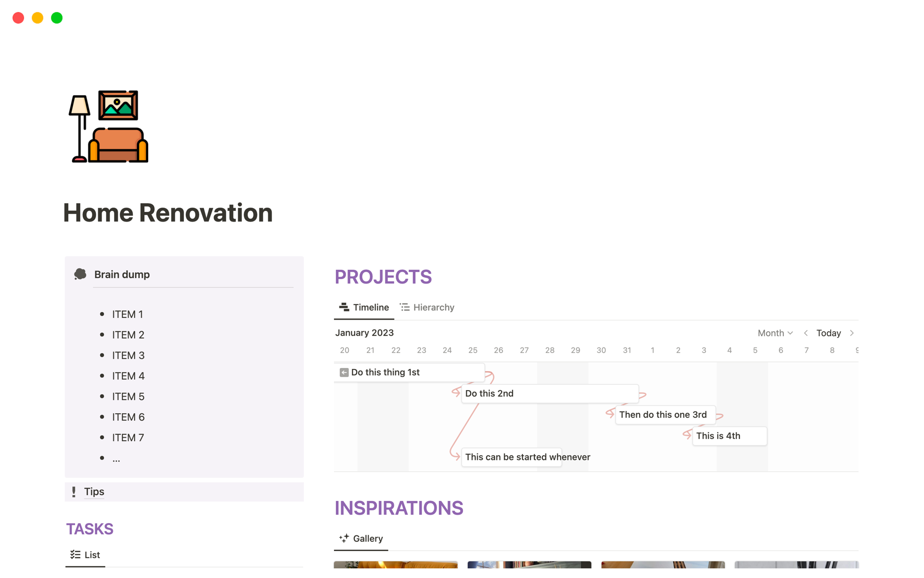Open the Tips callout link
This screenshot has width=924, height=578.
tap(94, 492)
